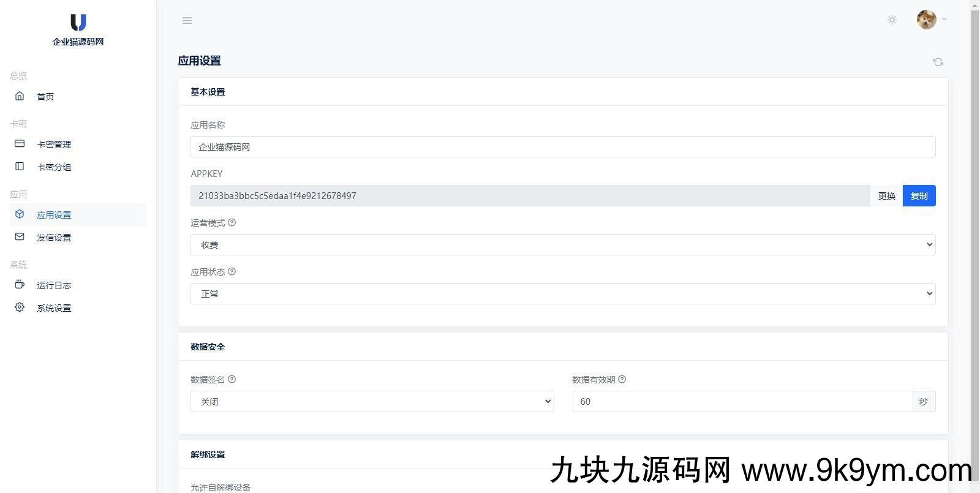
Task: Click the help icon next to 数据签名
Action: point(232,380)
